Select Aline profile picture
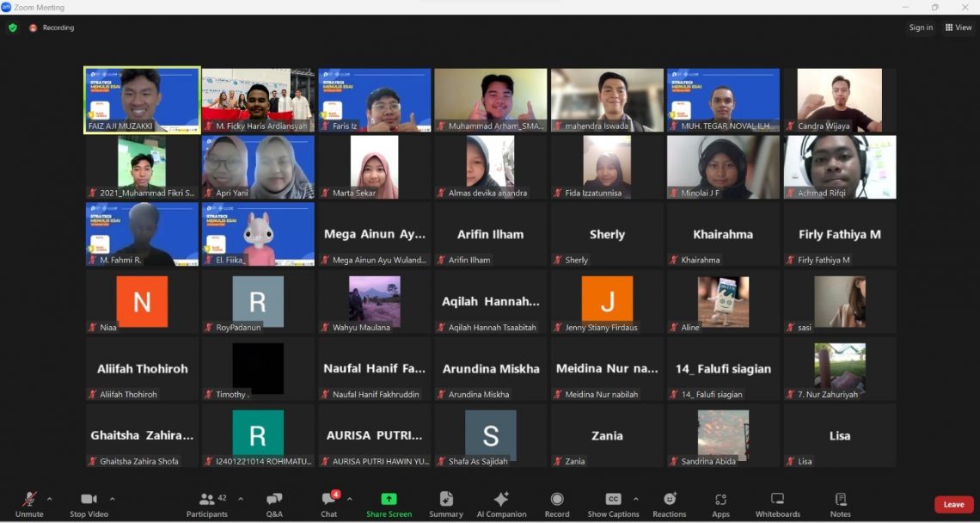The height and width of the screenshot is (523, 980). [x=723, y=302]
